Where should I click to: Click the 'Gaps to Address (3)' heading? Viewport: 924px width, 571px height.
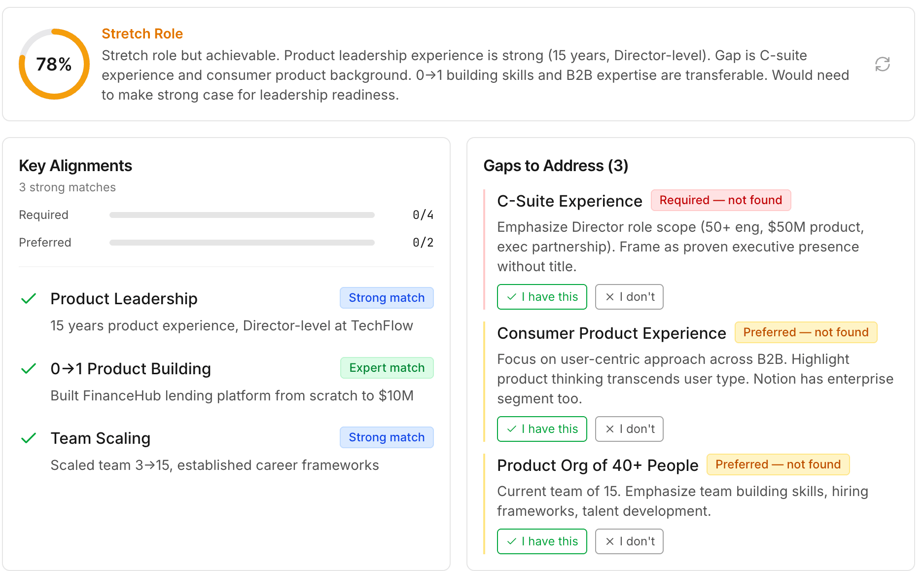pyautogui.click(x=556, y=166)
